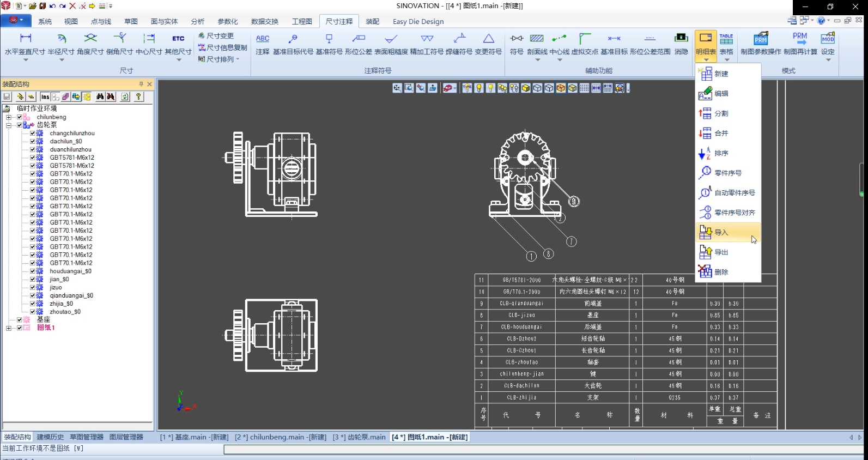Choose 自动零件序号 in the menu

point(729,192)
